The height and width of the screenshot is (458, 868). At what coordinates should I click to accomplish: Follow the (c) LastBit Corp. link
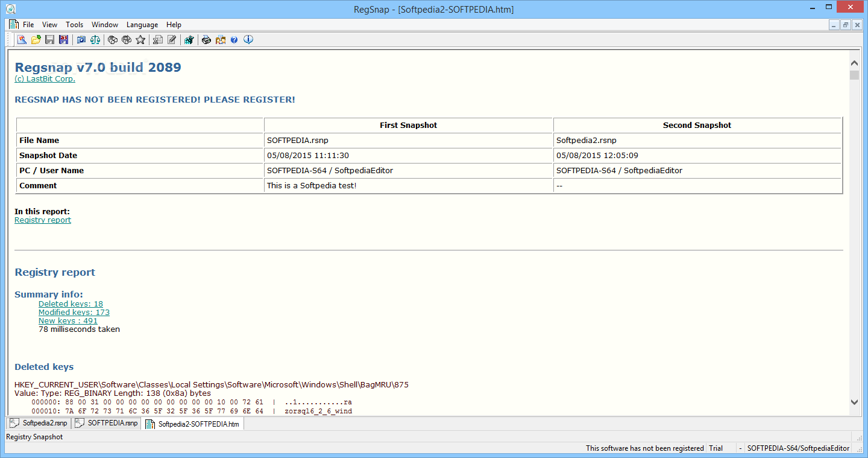pyautogui.click(x=45, y=79)
